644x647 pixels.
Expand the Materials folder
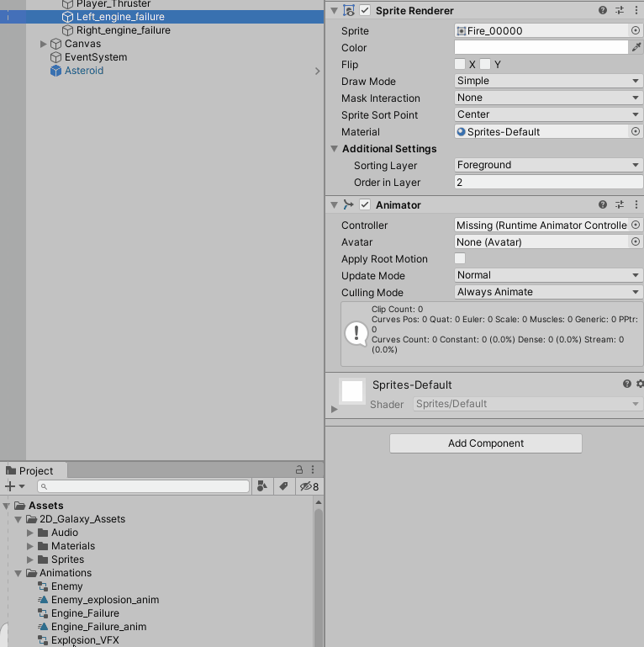point(29,546)
